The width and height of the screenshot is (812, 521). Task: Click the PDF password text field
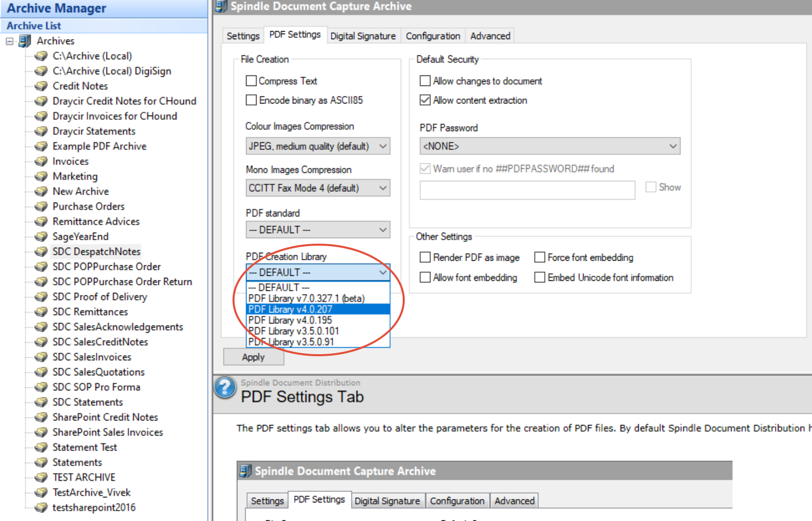pos(527,190)
